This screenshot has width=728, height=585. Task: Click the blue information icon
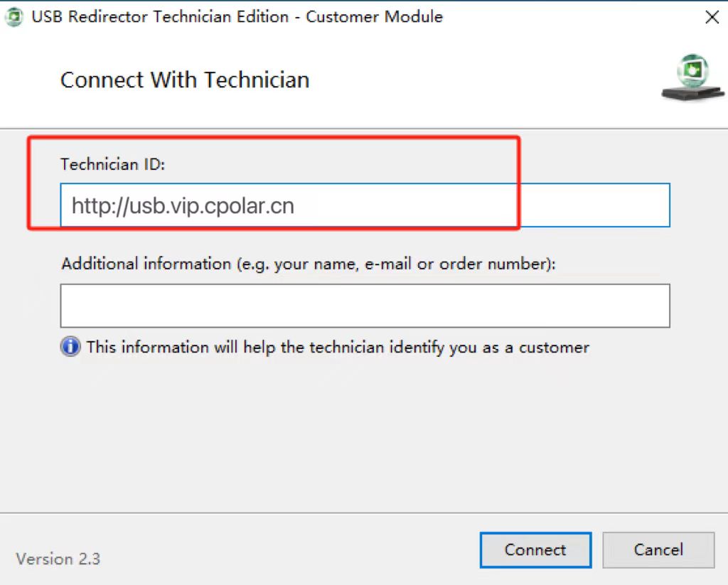coord(70,347)
